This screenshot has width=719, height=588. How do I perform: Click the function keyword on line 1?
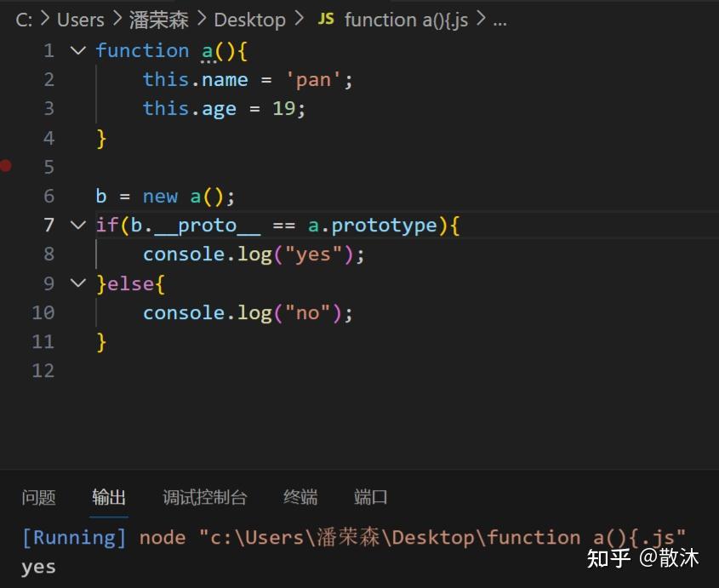143,50
